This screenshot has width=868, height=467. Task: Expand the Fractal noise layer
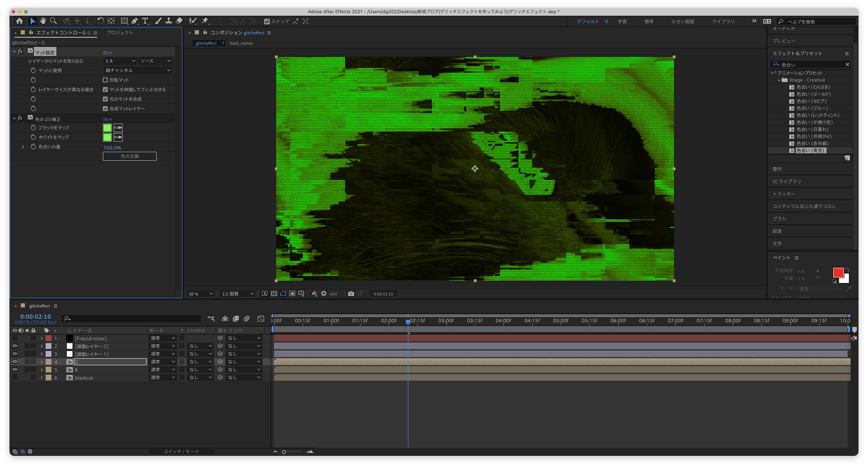(x=41, y=338)
